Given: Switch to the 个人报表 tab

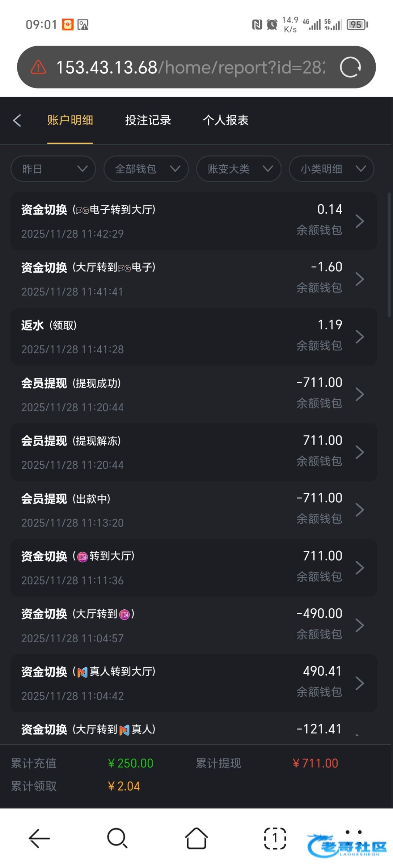Looking at the screenshot, I should (x=226, y=120).
